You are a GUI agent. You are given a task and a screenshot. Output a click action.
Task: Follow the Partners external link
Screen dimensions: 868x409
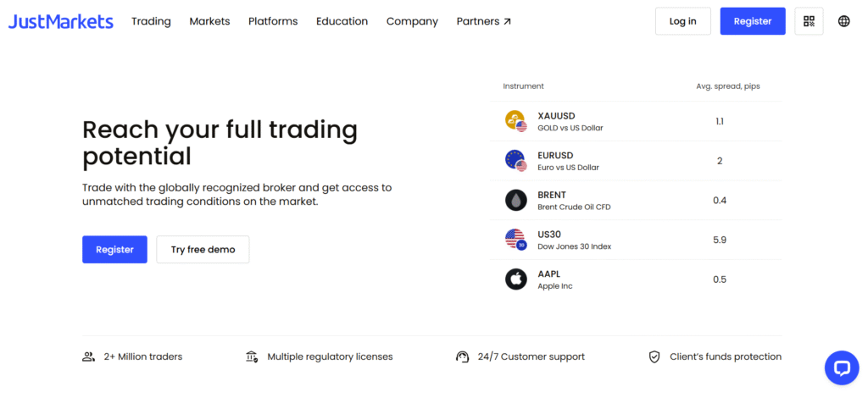(484, 21)
